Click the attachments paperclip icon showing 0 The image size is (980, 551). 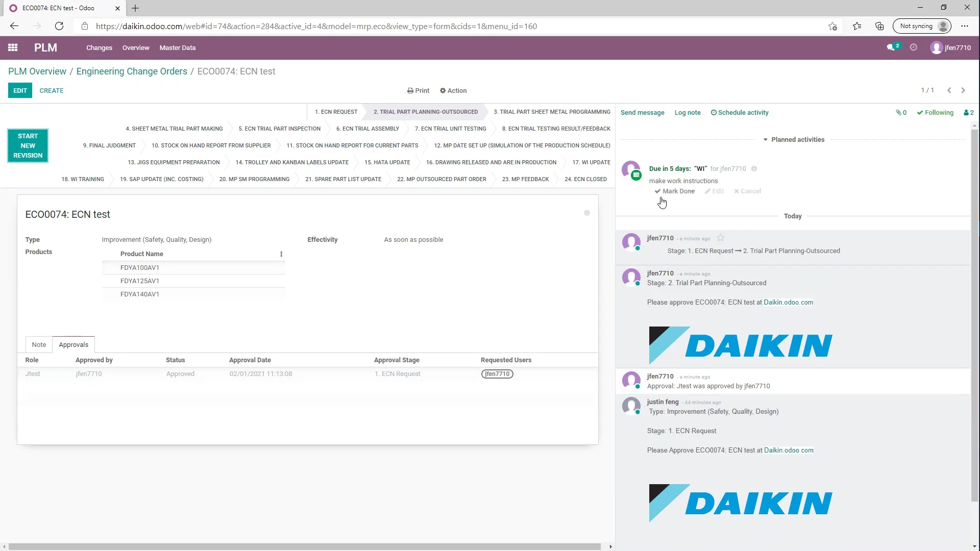tap(900, 112)
